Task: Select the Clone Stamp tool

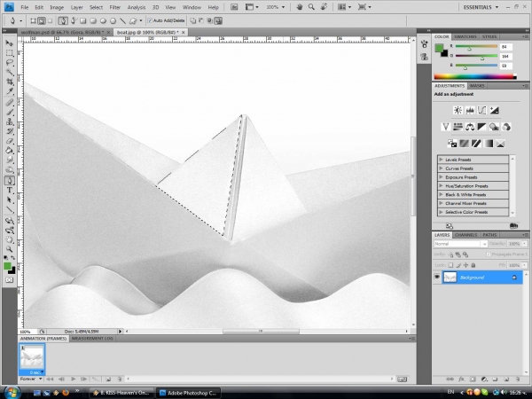Action: (x=9, y=121)
